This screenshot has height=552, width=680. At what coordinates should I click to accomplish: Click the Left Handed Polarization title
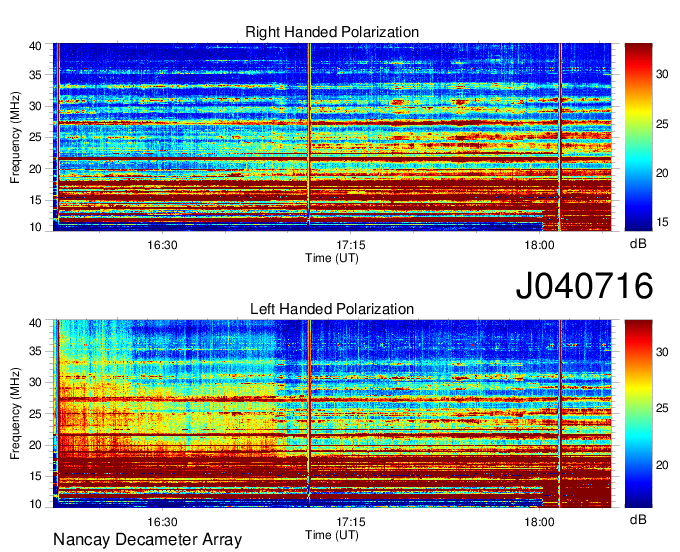click(332, 309)
